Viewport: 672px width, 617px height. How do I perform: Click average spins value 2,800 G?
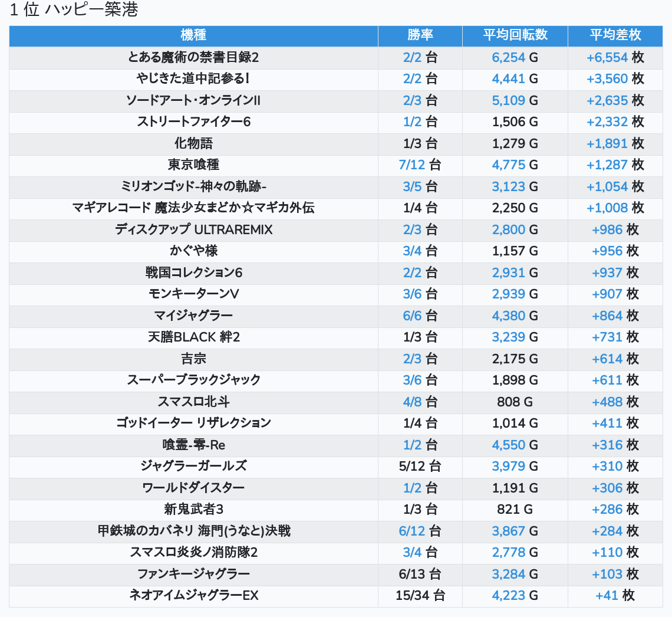515,229
